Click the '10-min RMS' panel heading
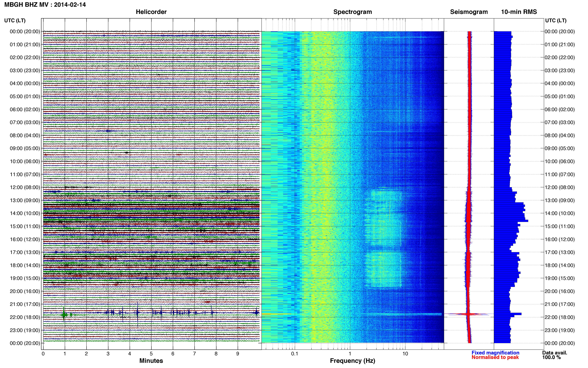This screenshot has height=368, width=588. 519,12
